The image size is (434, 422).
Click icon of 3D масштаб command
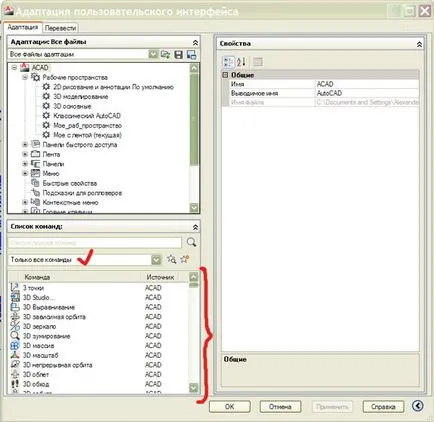(15, 355)
